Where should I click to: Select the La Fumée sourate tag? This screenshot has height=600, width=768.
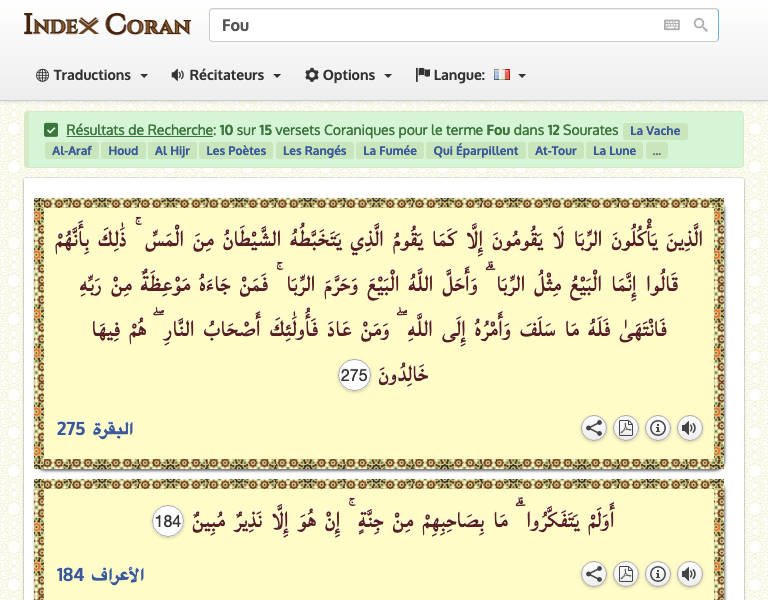(390, 151)
